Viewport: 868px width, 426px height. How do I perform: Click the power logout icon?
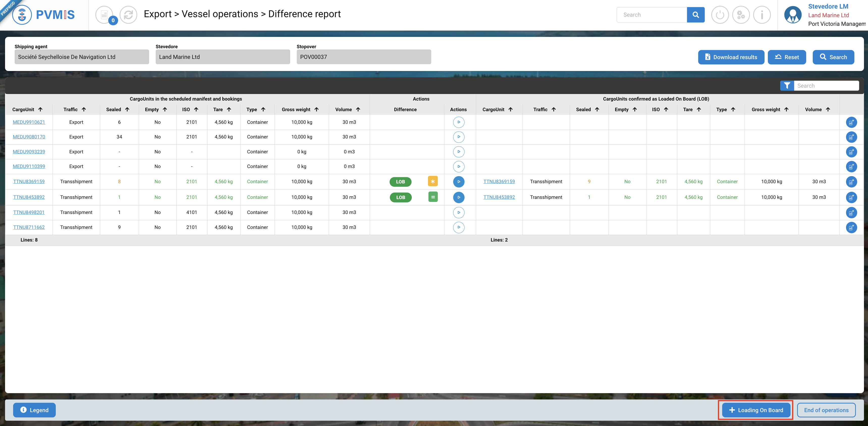[720, 15]
